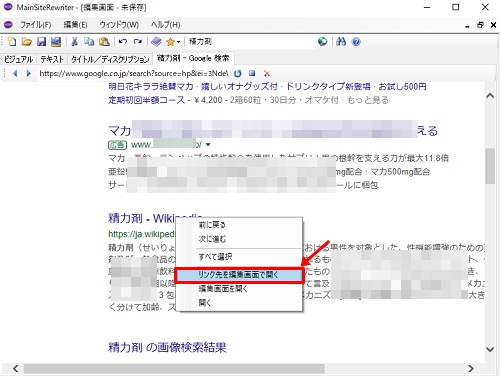
Task: Click the Cut scissors icon
Action: tap(75, 42)
